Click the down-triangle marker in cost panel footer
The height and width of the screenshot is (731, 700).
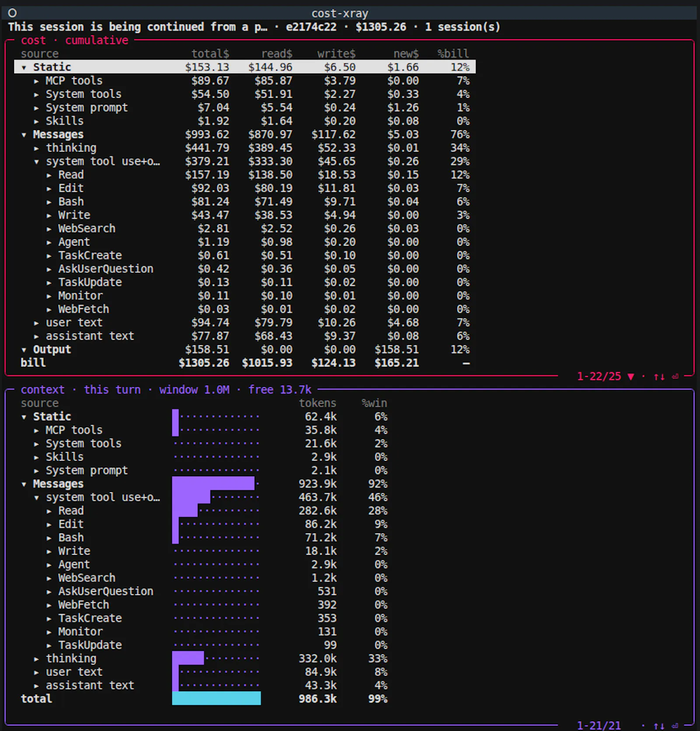630,376
